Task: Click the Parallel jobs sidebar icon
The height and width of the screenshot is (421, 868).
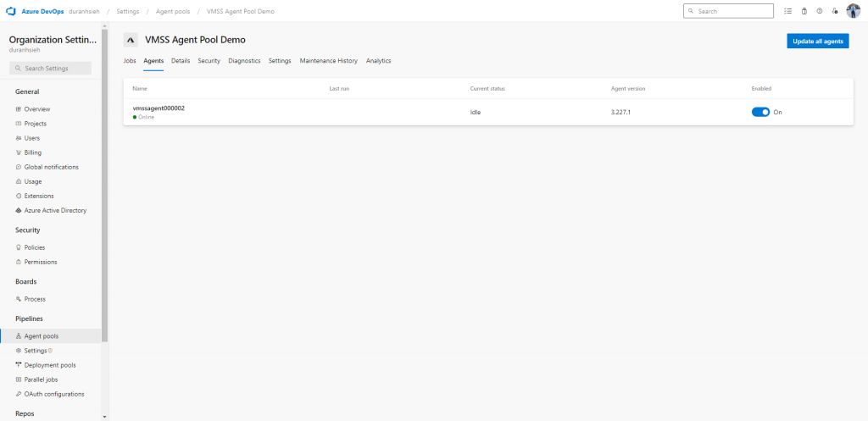Action: pos(19,379)
